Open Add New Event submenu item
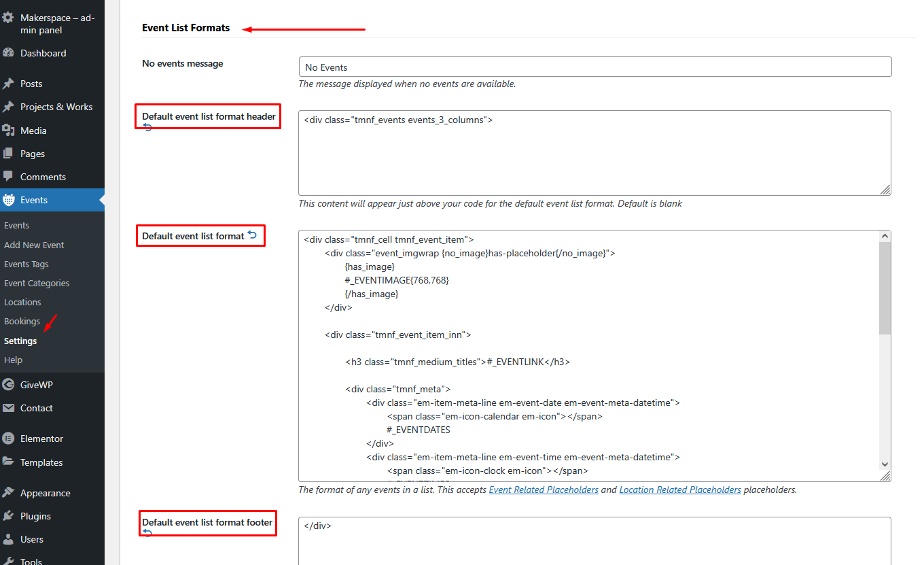Image resolution: width=924 pixels, height=565 pixels. [x=34, y=245]
